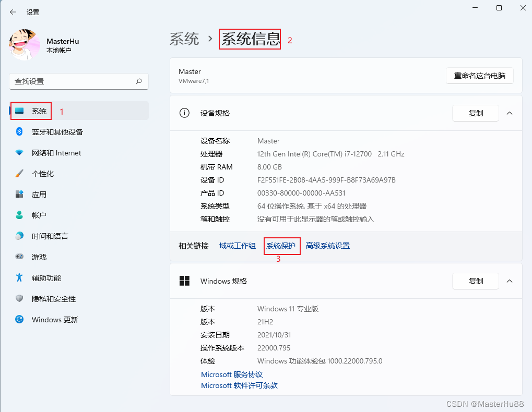532x412 pixels.
Task: Click the 游戏 gamepad icon
Action: pyautogui.click(x=19, y=257)
